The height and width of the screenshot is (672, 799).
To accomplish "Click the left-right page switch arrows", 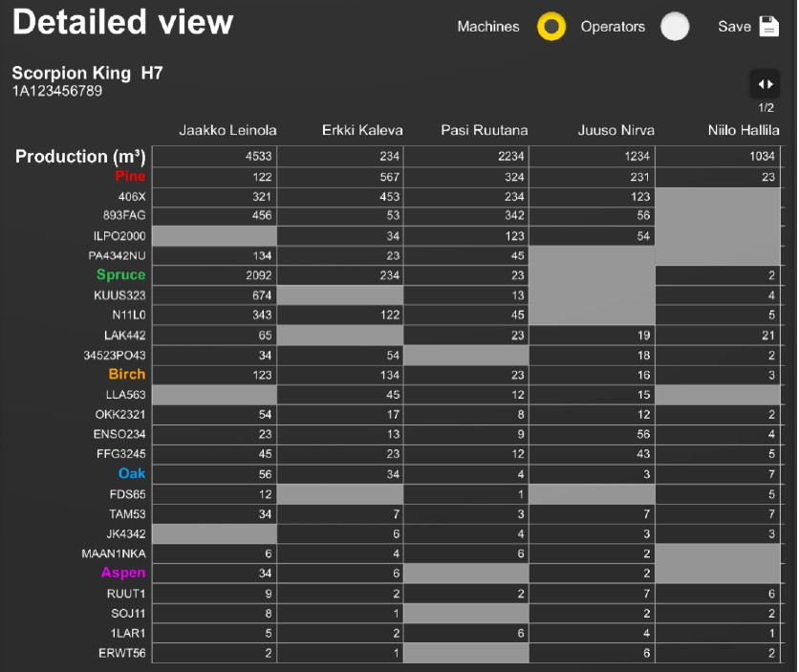I will coord(766,84).
